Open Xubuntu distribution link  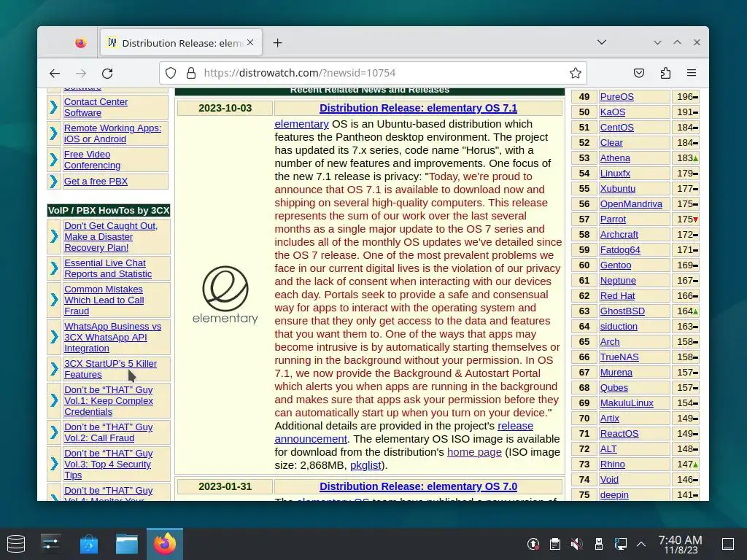[618, 189]
